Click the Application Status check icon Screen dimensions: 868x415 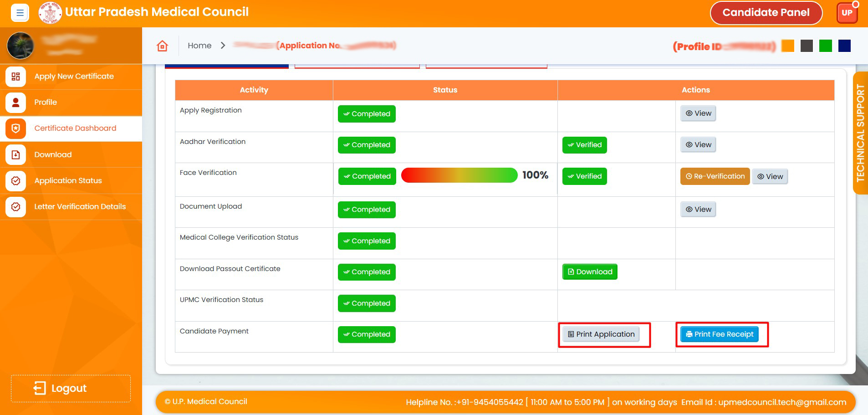[x=15, y=181]
